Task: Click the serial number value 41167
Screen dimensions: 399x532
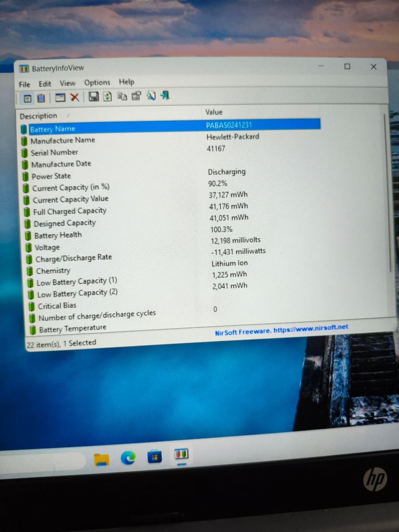Action: (x=216, y=149)
